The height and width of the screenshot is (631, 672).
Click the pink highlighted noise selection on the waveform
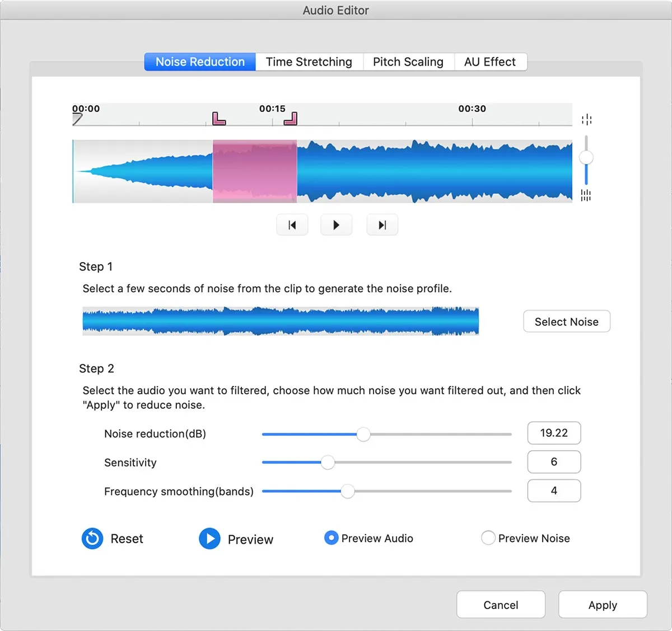coord(255,171)
